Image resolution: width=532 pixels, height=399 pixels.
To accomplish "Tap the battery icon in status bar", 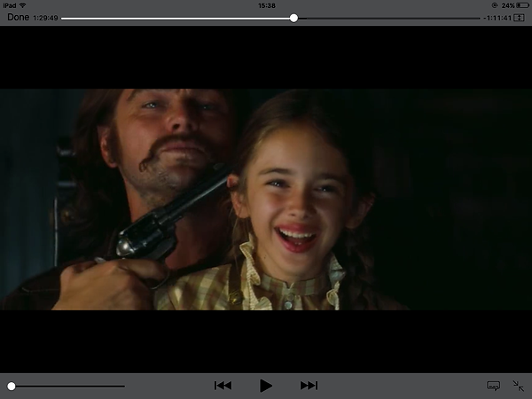I will pos(522,5).
